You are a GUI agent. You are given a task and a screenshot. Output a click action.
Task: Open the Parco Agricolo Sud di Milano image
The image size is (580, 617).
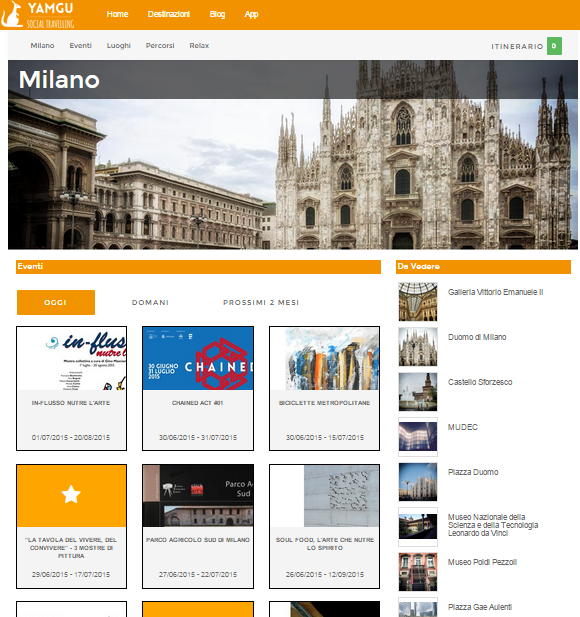pyautogui.click(x=198, y=496)
